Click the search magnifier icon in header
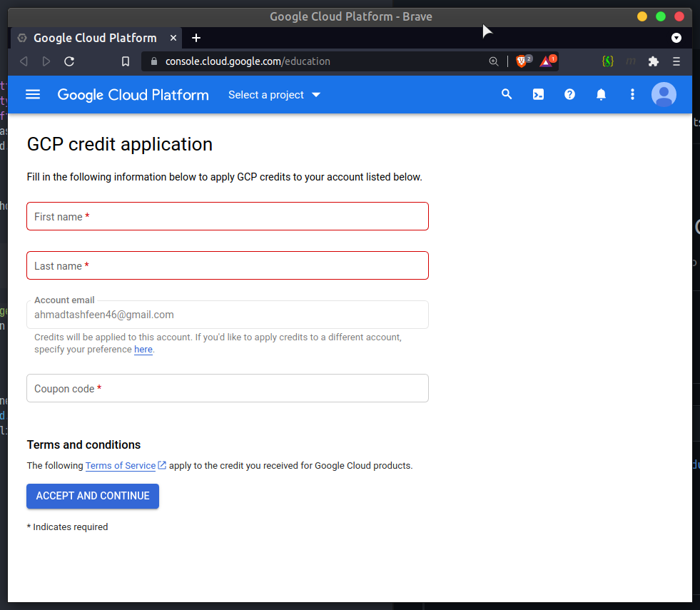The width and height of the screenshot is (700, 610). [507, 94]
